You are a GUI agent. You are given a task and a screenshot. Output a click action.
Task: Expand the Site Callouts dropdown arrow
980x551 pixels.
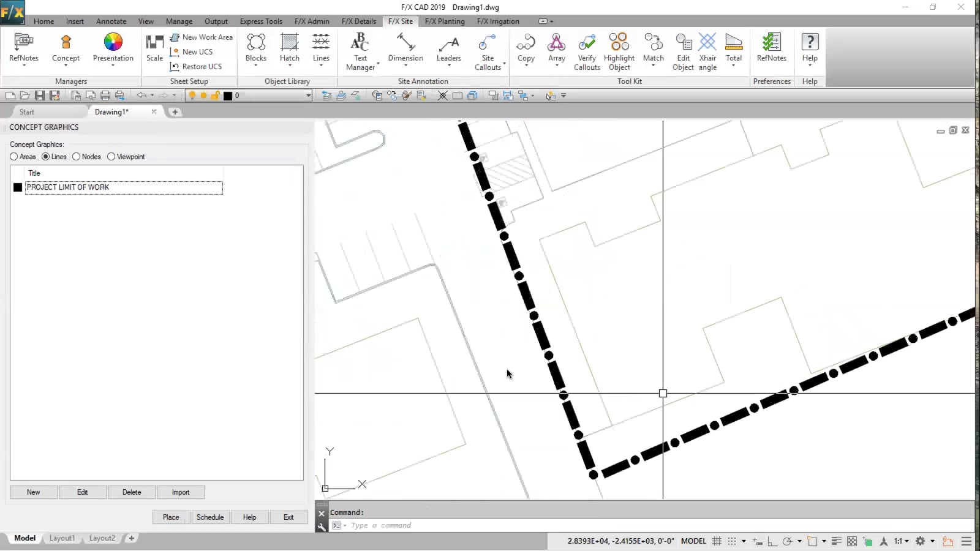pyautogui.click(x=504, y=64)
